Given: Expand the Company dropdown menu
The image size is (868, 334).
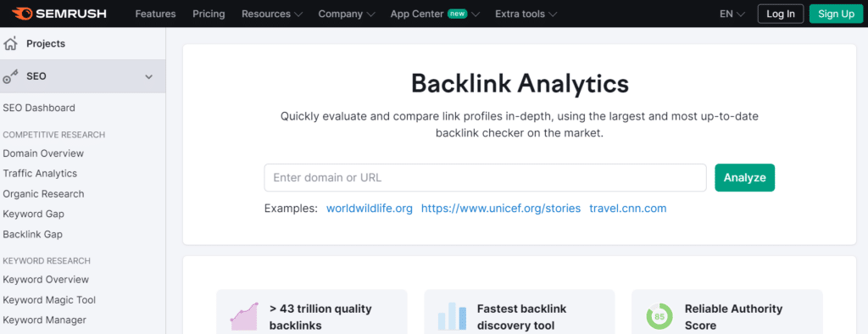Looking at the screenshot, I should pyautogui.click(x=347, y=14).
